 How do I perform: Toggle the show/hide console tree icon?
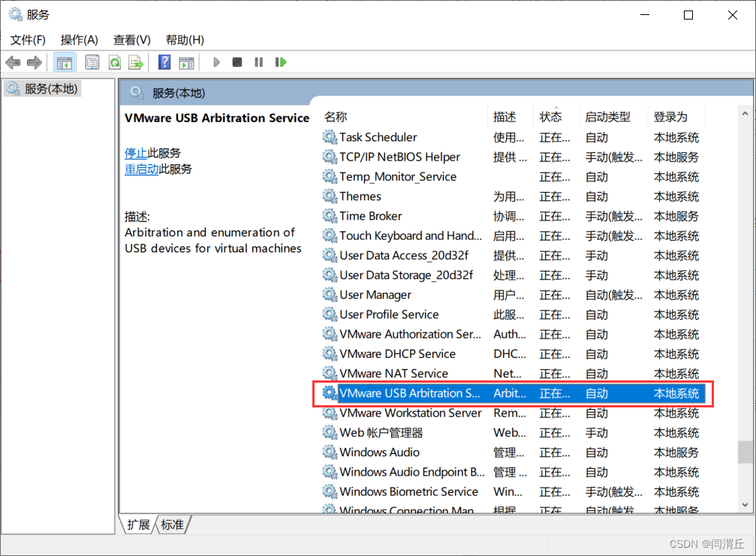[x=64, y=62]
